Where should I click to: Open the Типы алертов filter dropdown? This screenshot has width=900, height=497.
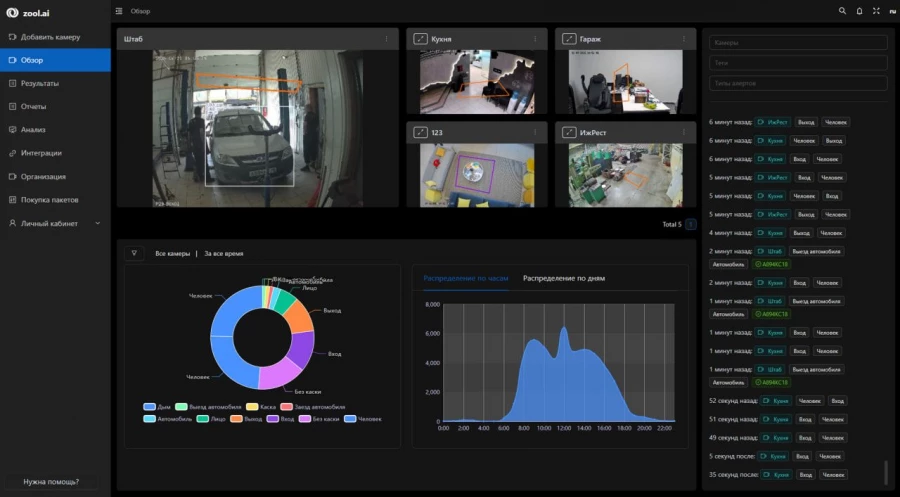[x=797, y=82]
